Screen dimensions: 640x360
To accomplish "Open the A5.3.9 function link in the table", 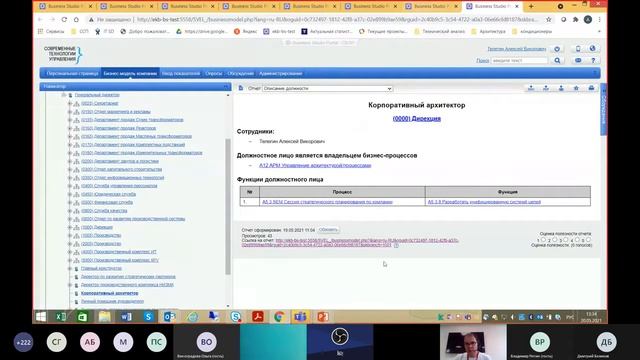I will (x=484, y=202).
